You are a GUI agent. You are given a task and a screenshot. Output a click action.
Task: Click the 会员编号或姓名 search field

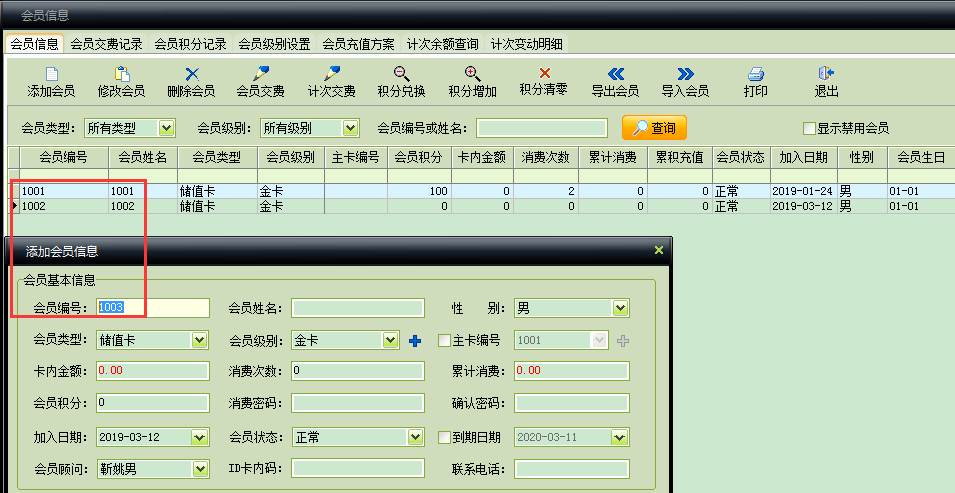tap(542, 128)
